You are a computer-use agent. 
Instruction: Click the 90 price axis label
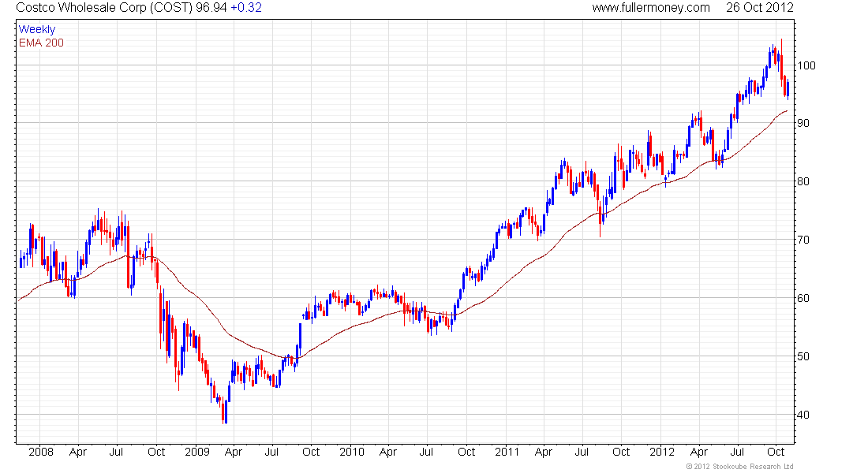pos(803,123)
